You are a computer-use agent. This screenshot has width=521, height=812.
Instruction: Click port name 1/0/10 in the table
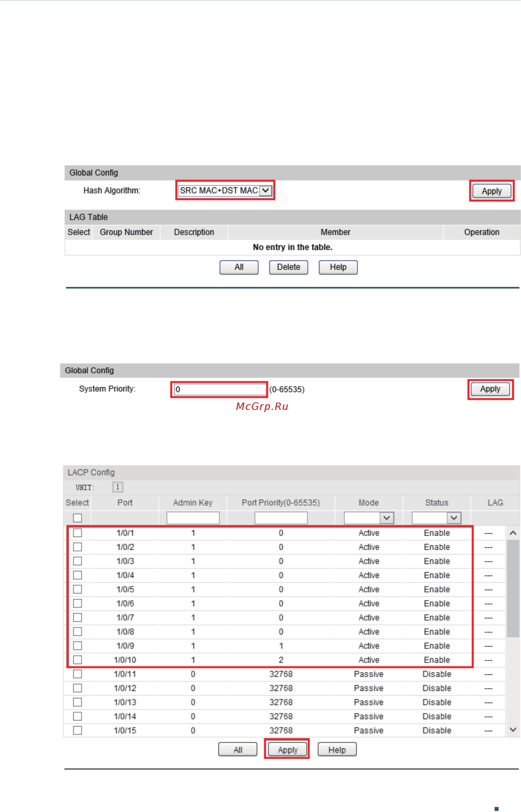pos(125,660)
